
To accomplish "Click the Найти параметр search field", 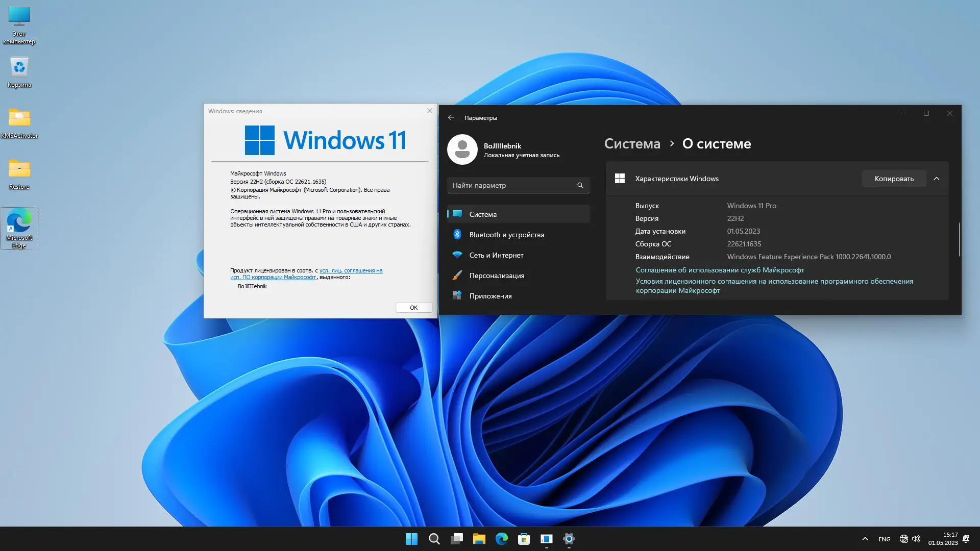I will click(x=512, y=185).
